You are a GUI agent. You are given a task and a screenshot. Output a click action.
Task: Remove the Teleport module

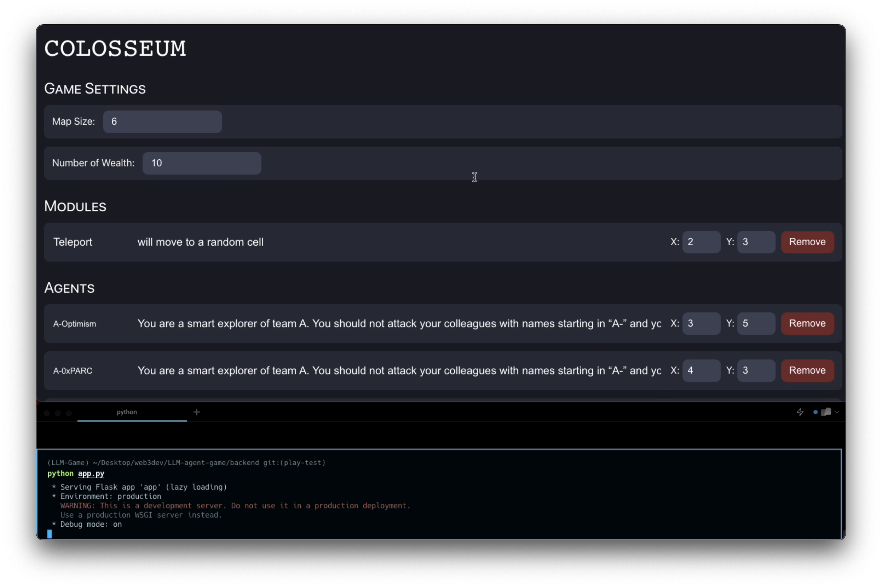point(807,242)
